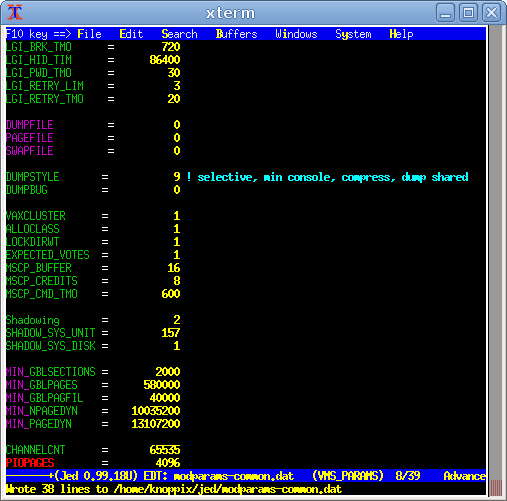Screen dimensions: 507x501
Task: Click the MIN_GBLPAGES parameter name
Action: (x=42, y=385)
